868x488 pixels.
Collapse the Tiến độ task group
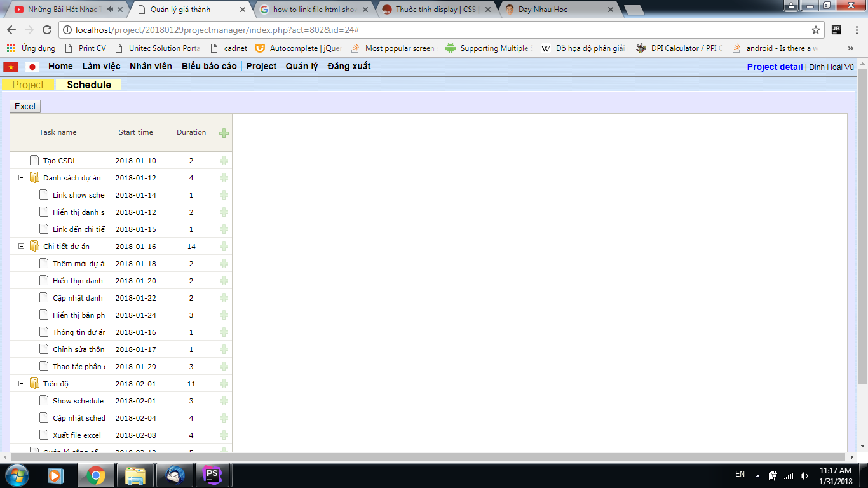click(x=21, y=384)
